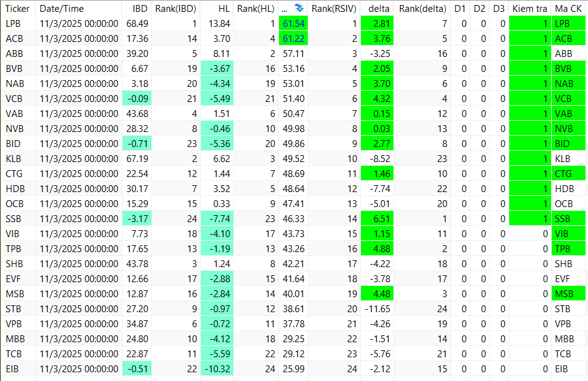The width and height of the screenshot is (588, 381).
Task: Select the EVF ticker cell
Action: (18, 278)
